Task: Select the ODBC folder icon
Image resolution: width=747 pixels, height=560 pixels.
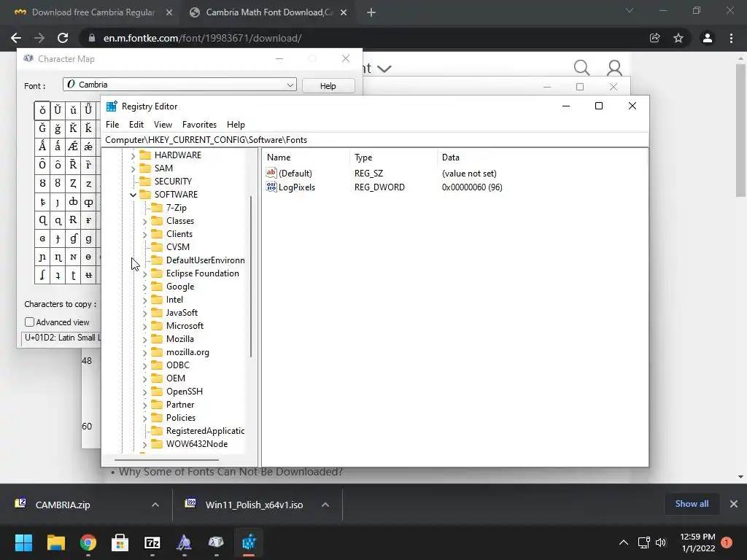Action: pyautogui.click(x=157, y=365)
